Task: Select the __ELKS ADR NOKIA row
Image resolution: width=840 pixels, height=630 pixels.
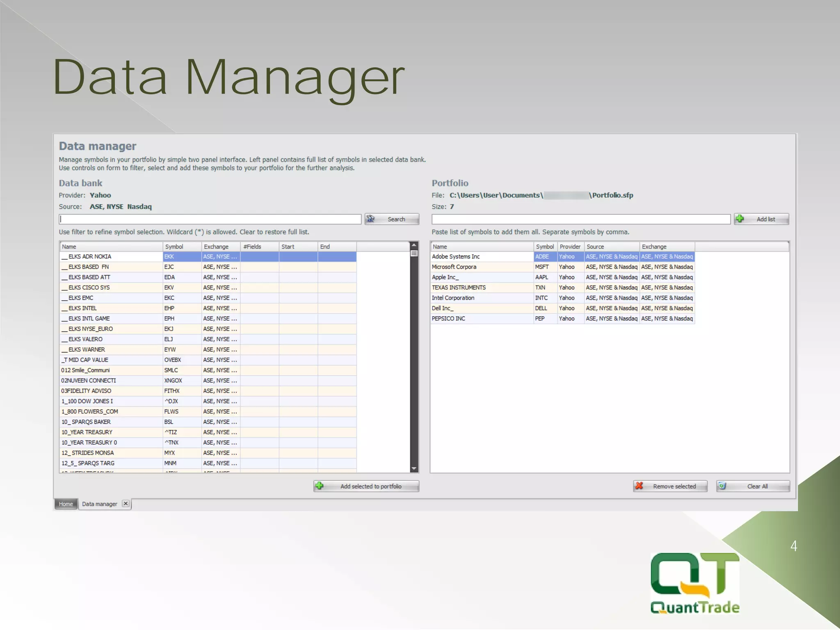Action: tap(208, 257)
